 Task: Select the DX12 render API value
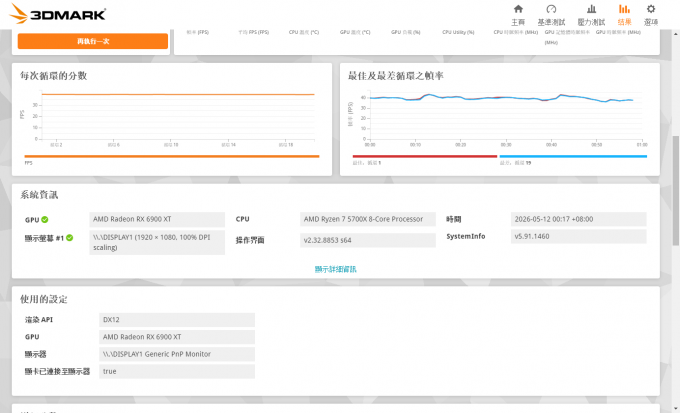[177, 320]
